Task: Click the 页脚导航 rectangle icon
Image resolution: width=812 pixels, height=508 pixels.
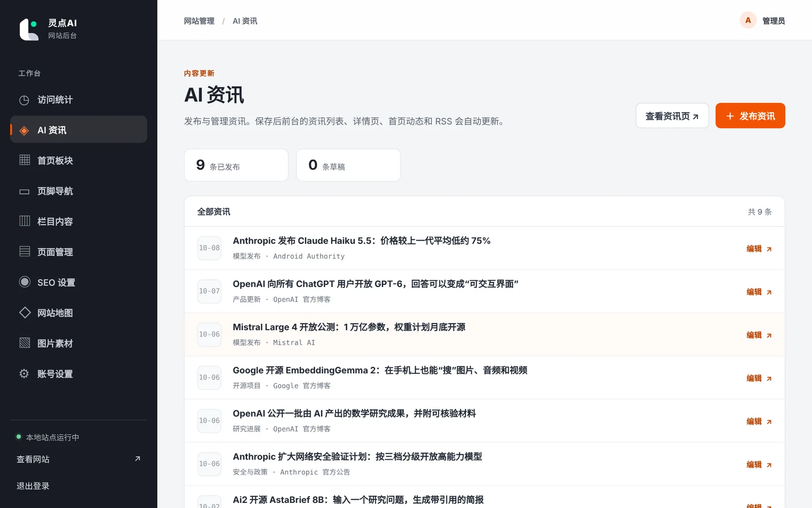Action: pos(24,192)
